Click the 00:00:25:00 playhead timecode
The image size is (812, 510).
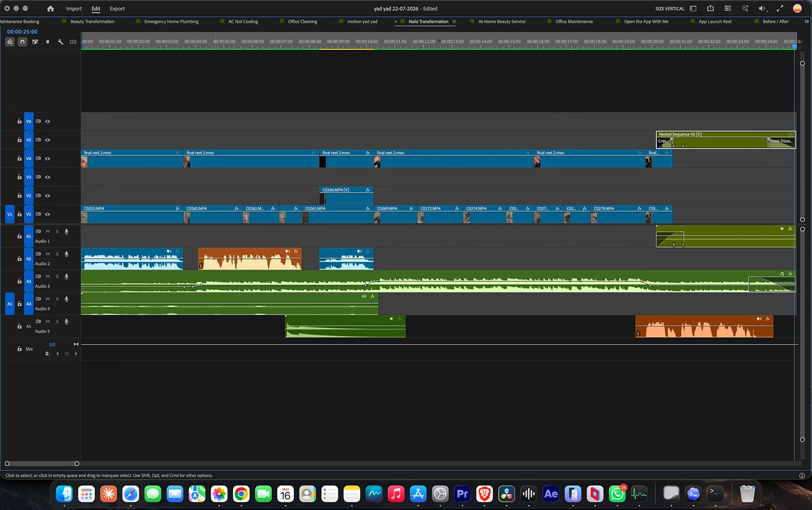[x=22, y=32]
